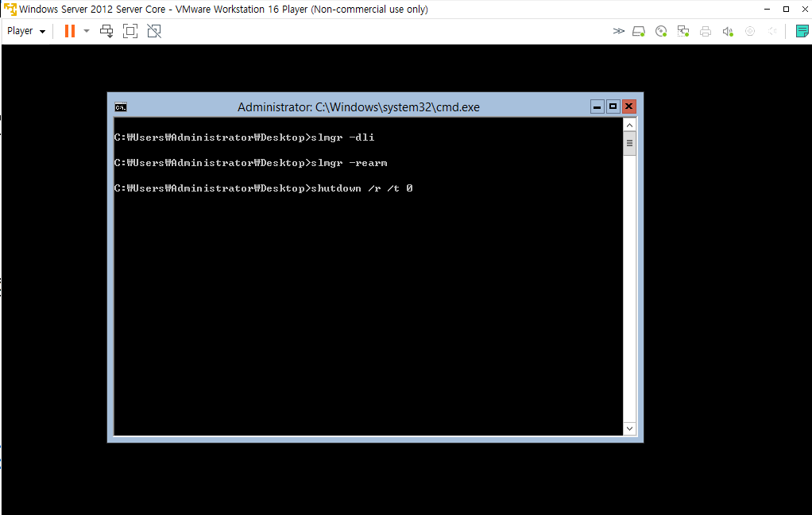
Task: Enter full screen mode icon
Action: (x=130, y=31)
